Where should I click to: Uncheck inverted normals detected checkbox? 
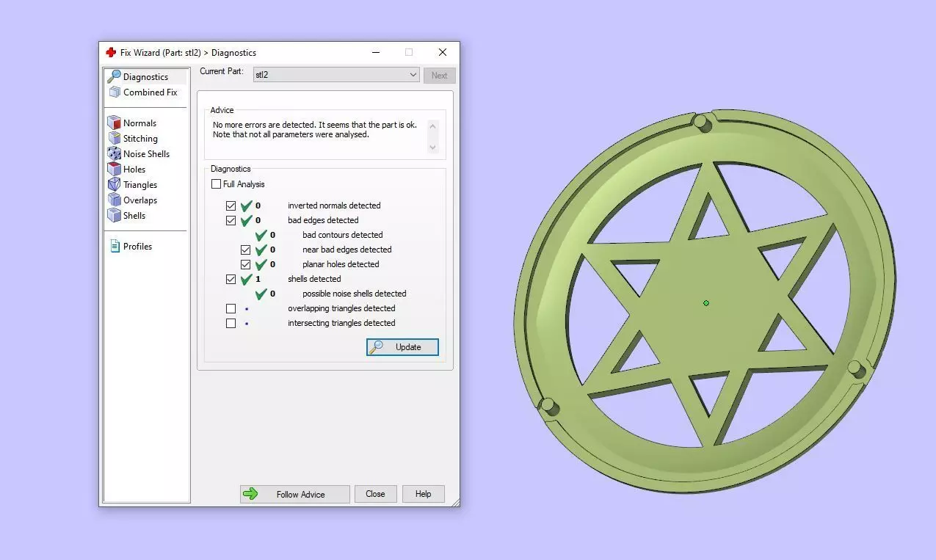(x=231, y=206)
